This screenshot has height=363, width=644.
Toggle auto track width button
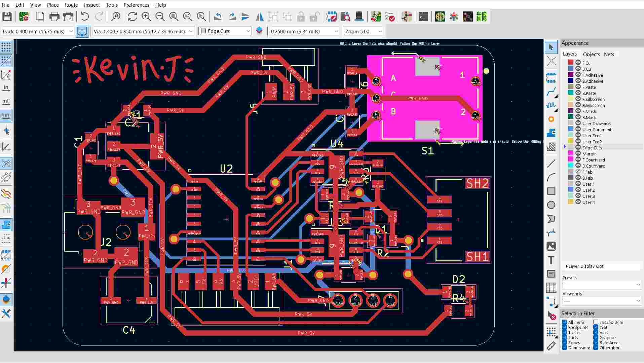[82, 31]
